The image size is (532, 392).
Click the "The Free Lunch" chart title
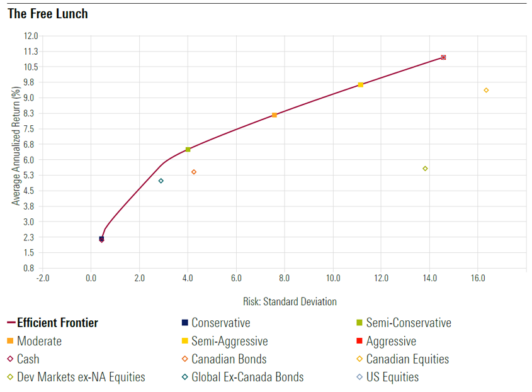coord(48,14)
